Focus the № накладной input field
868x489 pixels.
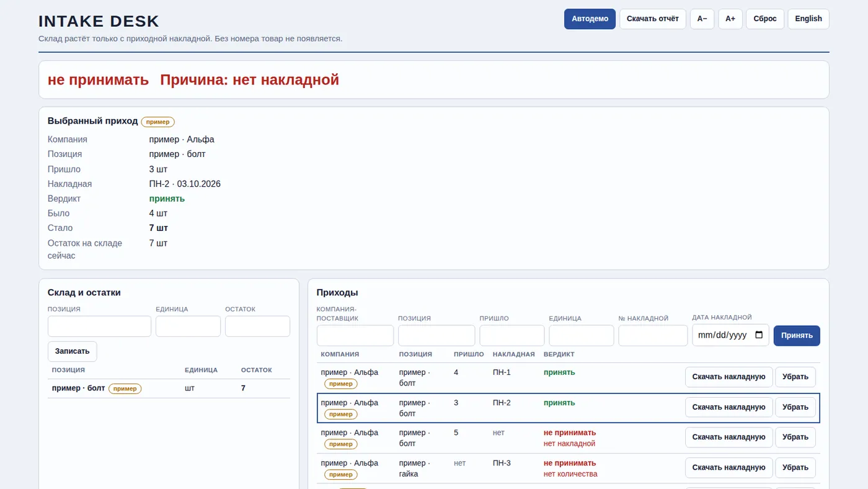[653, 336]
